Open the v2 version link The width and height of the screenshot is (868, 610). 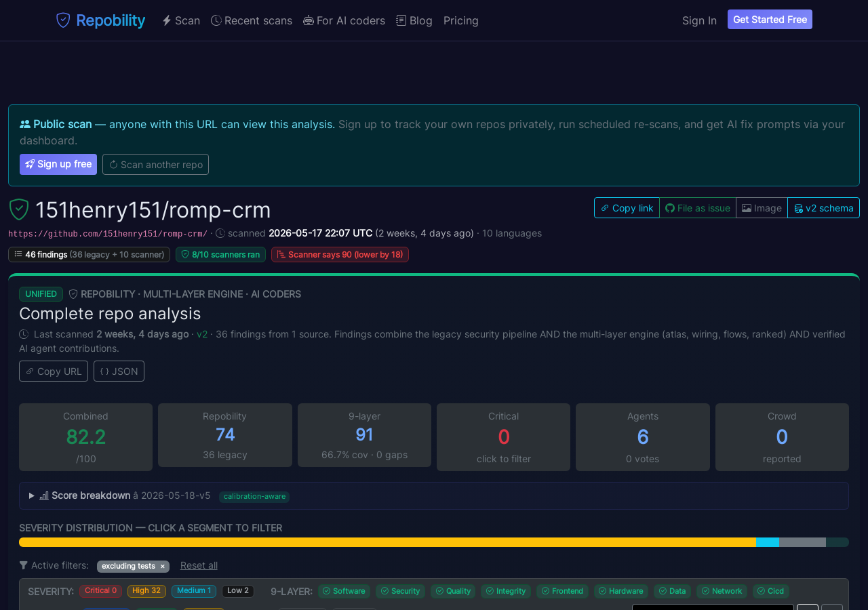(202, 334)
